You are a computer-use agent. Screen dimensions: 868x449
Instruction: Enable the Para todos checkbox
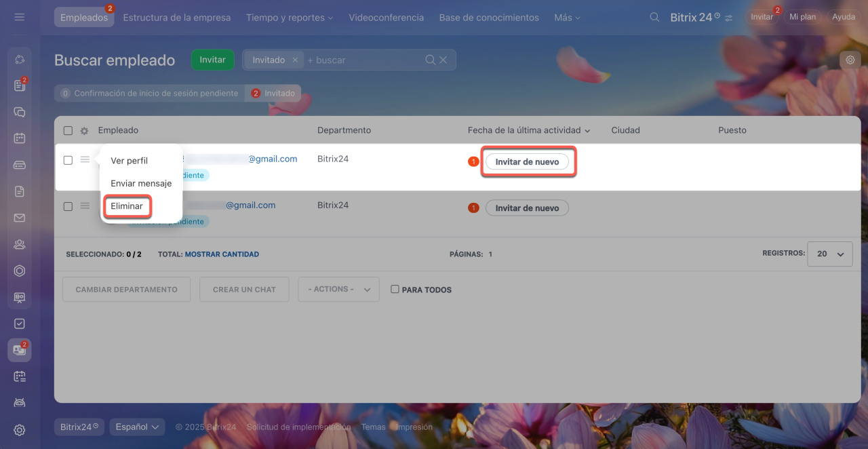point(395,289)
